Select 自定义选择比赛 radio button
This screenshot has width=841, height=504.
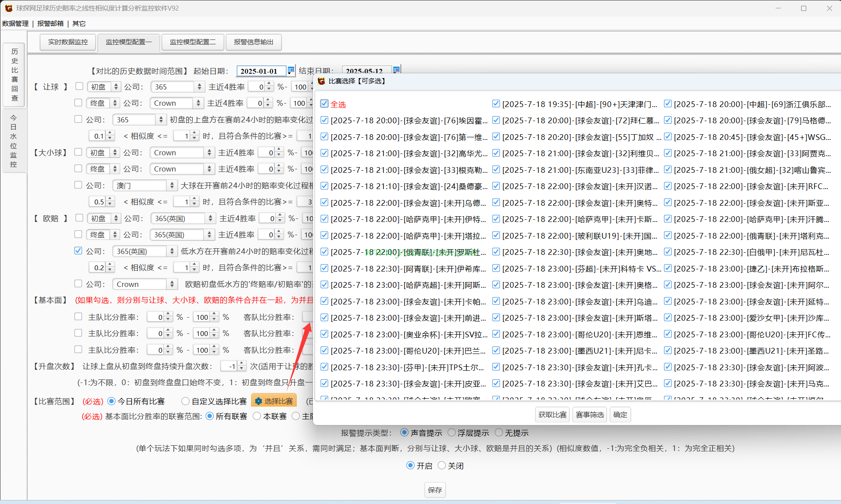pyautogui.click(x=185, y=401)
